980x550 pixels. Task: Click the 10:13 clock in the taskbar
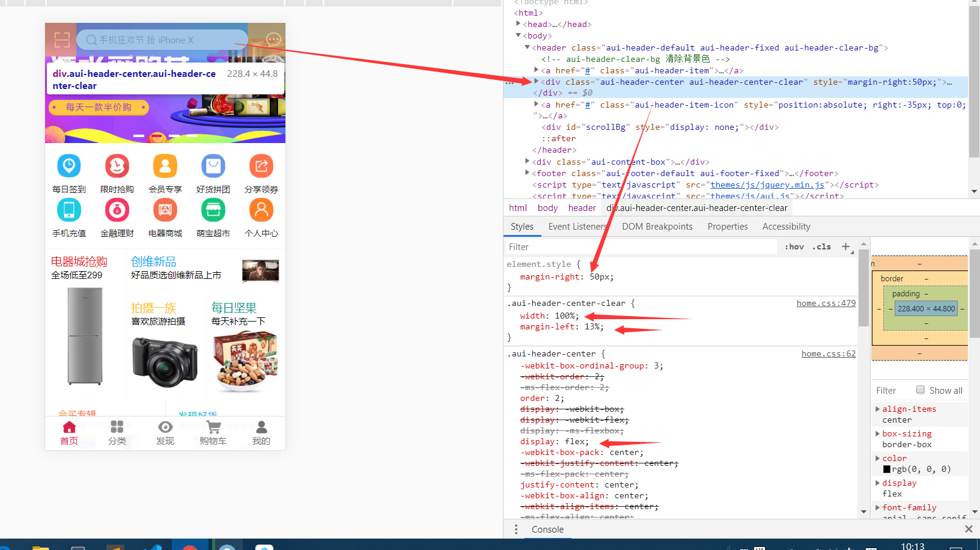913,545
